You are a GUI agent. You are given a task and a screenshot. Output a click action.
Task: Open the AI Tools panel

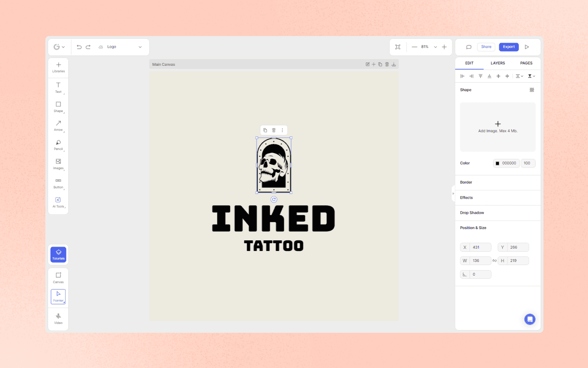(58, 202)
